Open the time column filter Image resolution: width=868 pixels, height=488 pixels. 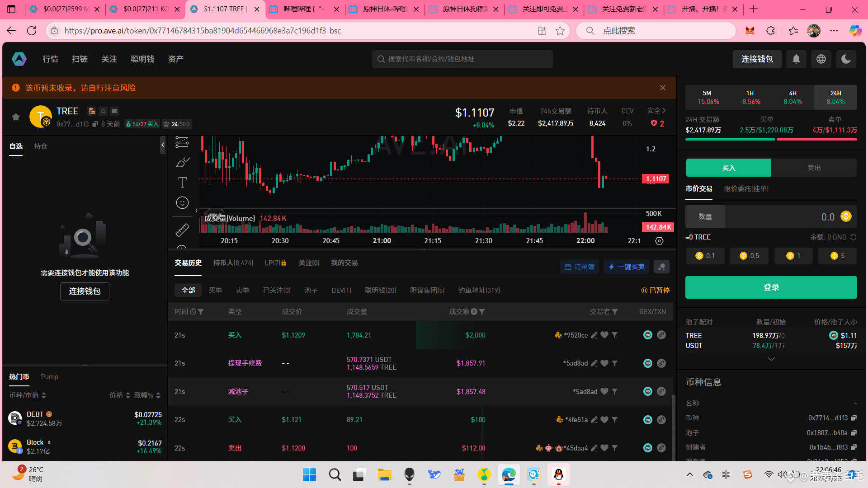pos(201,312)
